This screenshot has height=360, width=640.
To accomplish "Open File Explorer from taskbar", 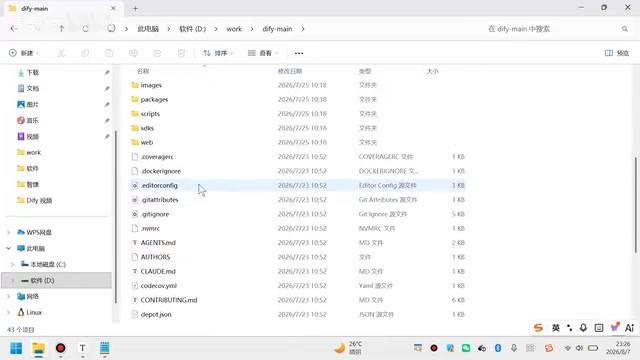I will [x=39, y=348].
